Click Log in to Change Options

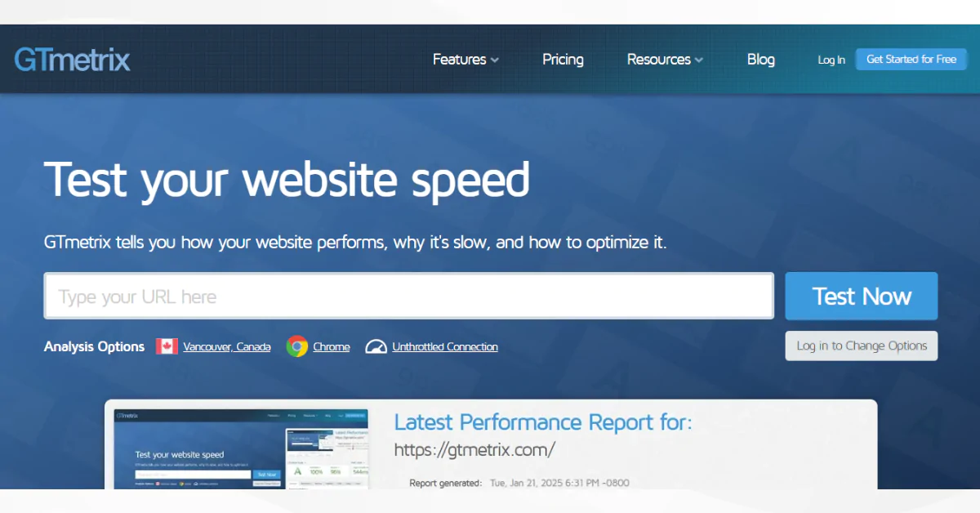[x=862, y=346]
